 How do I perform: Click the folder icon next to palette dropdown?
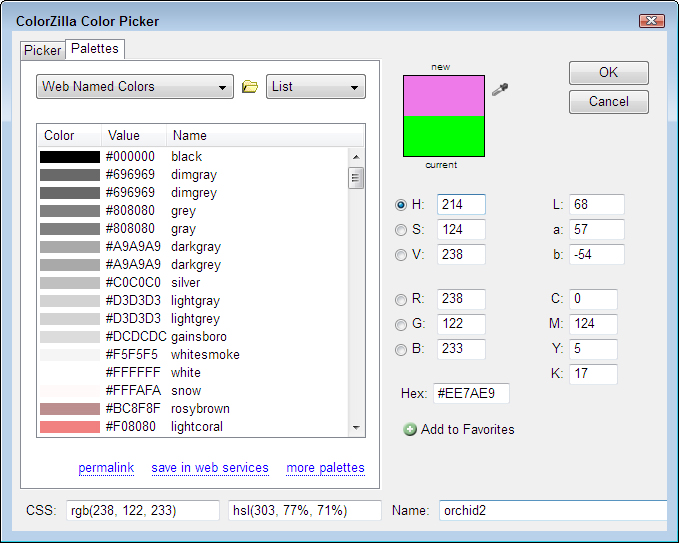250,87
